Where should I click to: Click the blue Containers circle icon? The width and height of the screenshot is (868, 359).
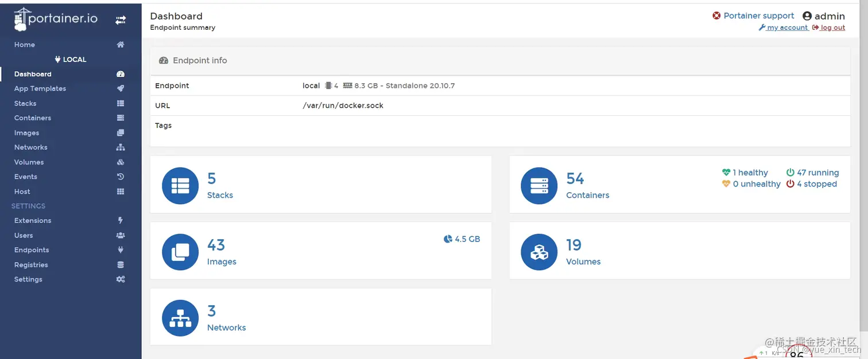[539, 186]
